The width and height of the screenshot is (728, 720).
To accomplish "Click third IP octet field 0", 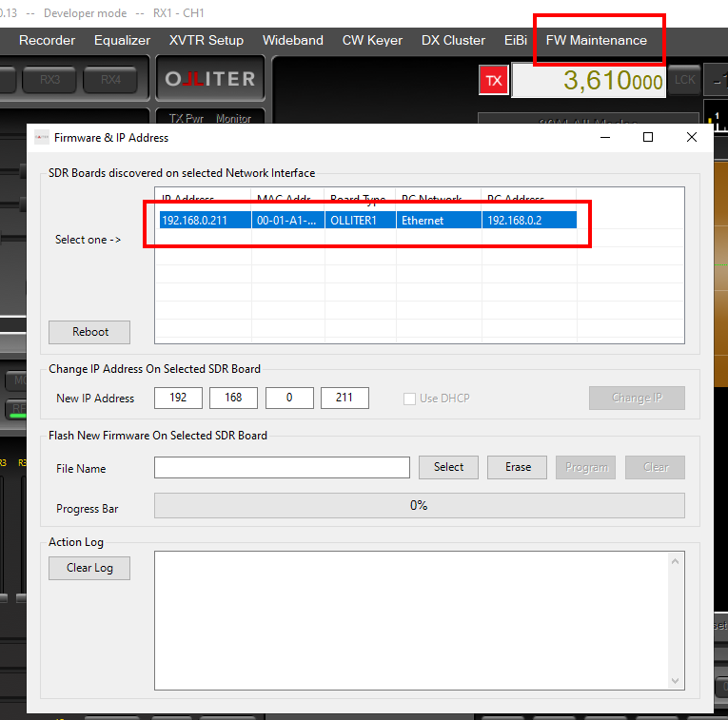I will pyautogui.click(x=289, y=398).
